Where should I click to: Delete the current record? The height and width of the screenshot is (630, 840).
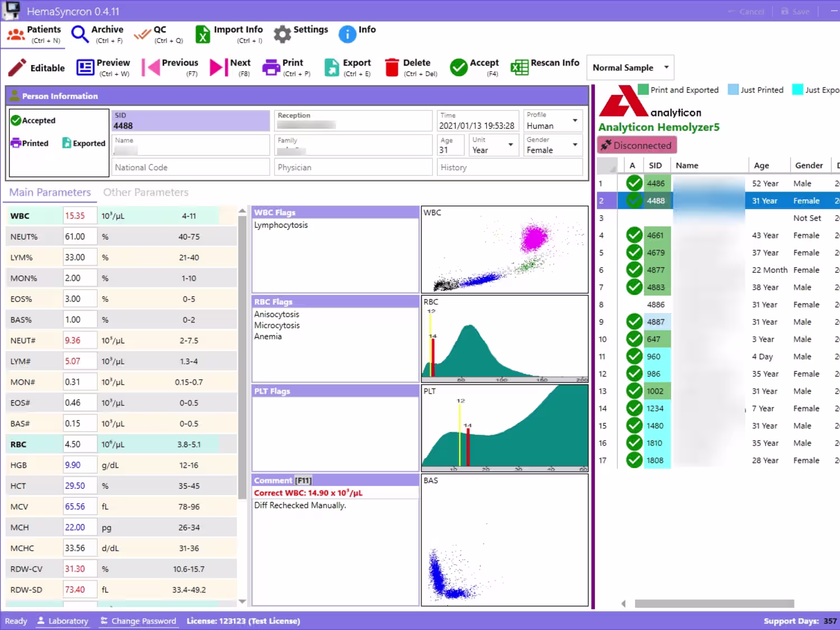click(x=408, y=68)
